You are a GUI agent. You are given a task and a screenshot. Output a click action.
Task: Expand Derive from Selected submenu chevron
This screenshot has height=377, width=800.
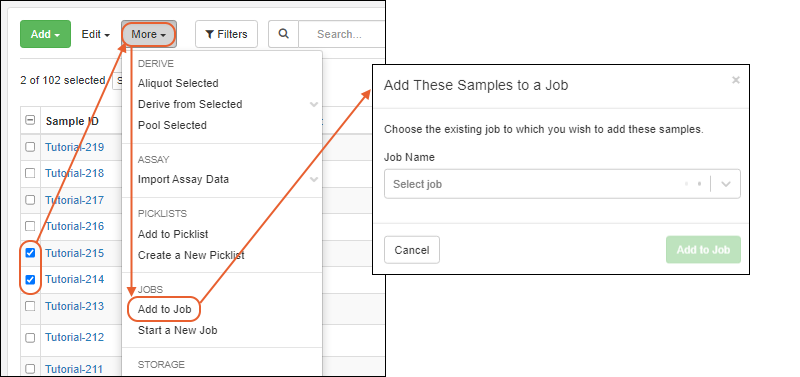[314, 104]
